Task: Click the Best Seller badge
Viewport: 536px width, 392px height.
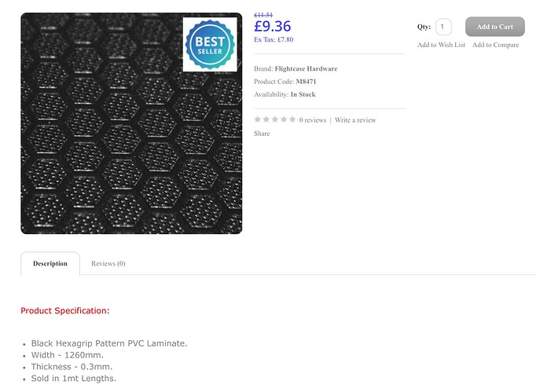Action: pyautogui.click(x=210, y=45)
